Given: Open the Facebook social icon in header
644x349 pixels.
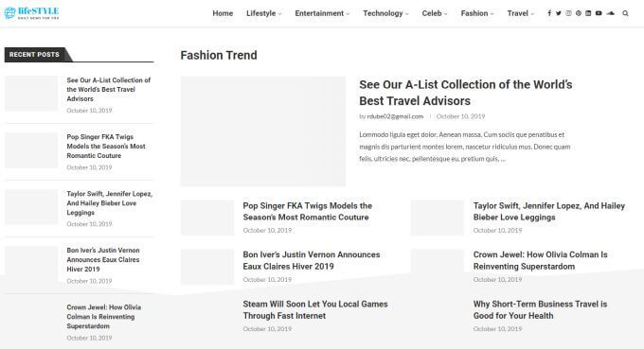Looking at the screenshot, I should [549, 13].
